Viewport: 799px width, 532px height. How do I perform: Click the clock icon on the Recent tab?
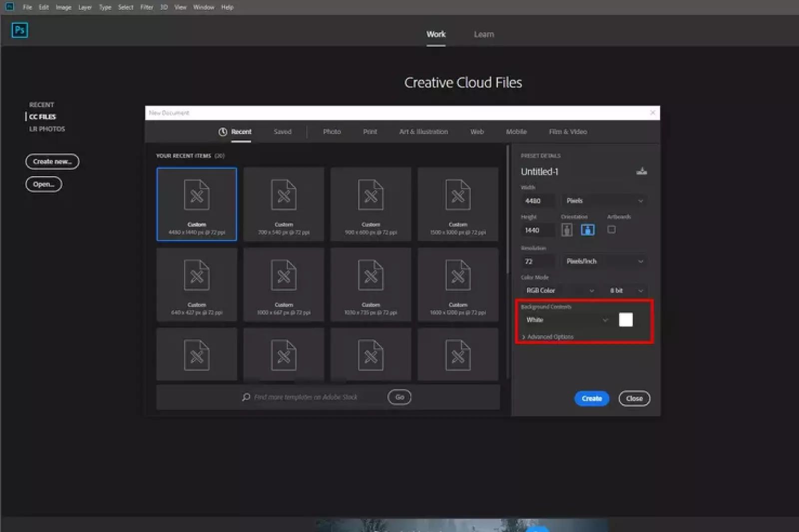(223, 131)
